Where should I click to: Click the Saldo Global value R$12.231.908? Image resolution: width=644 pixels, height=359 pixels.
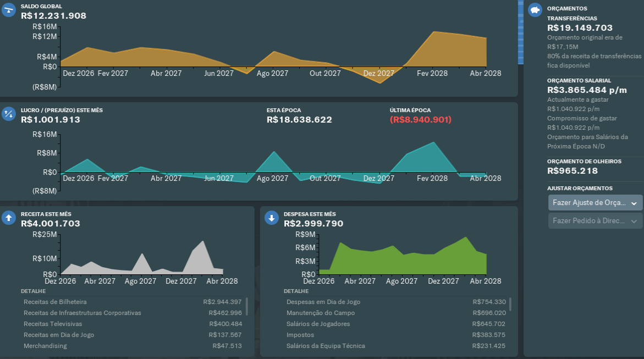54,15
